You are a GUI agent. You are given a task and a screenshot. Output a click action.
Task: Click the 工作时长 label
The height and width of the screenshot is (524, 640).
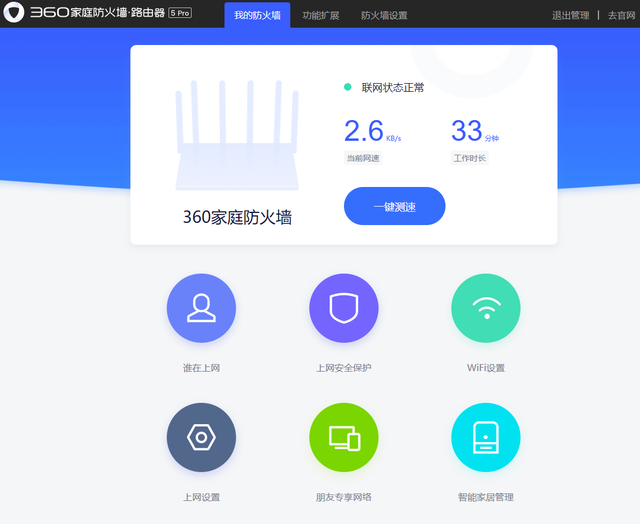point(469,158)
